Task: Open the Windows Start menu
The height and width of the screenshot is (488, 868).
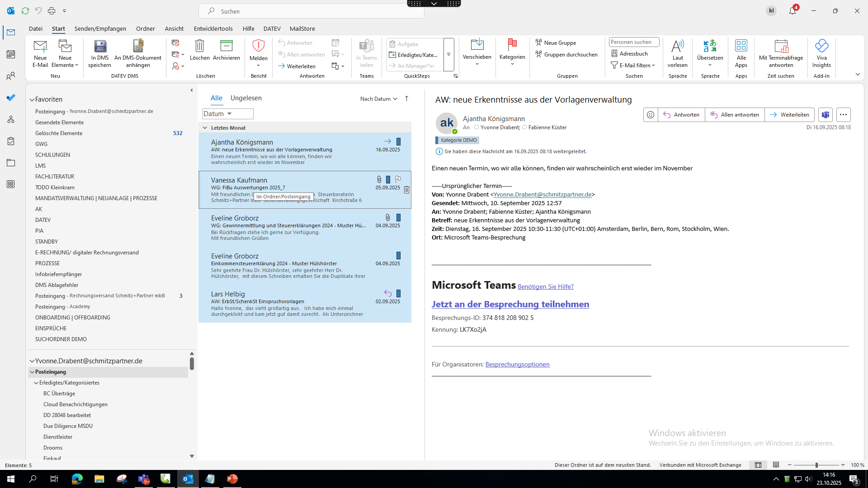Action: [11, 479]
